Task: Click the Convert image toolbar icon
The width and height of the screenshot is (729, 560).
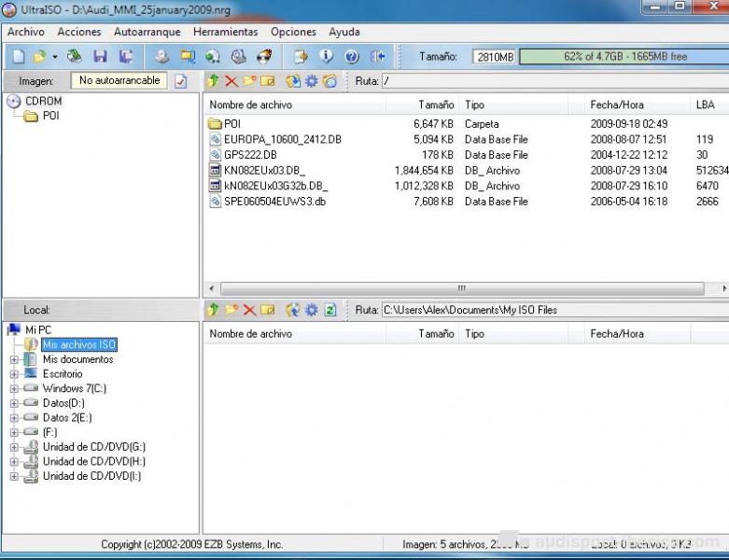Action: click(213, 57)
